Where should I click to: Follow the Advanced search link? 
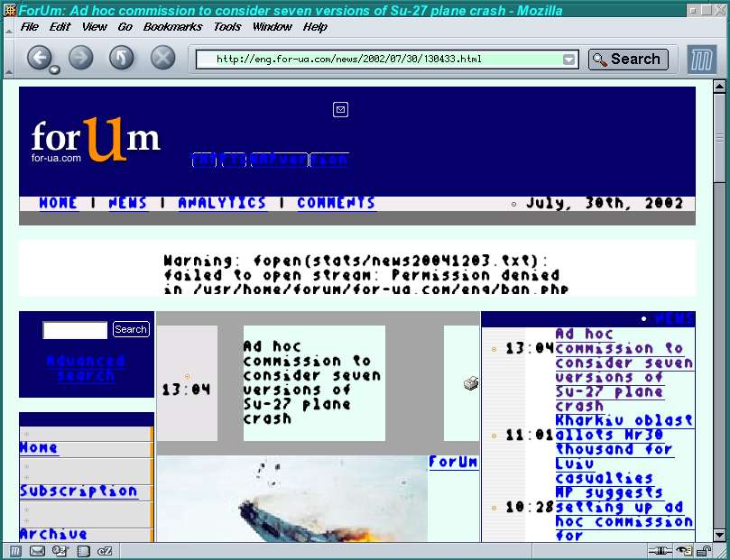point(86,368)
